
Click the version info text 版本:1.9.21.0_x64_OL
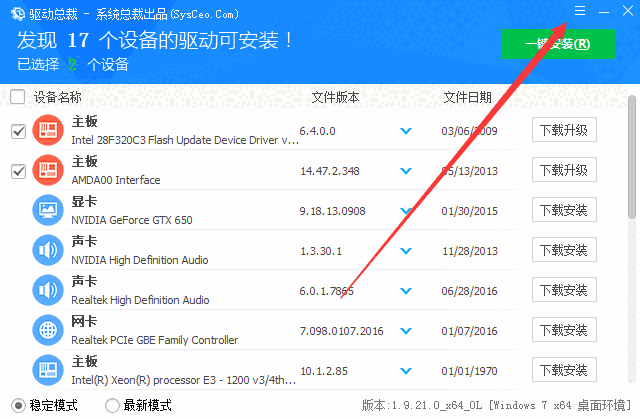coord(422,406)
